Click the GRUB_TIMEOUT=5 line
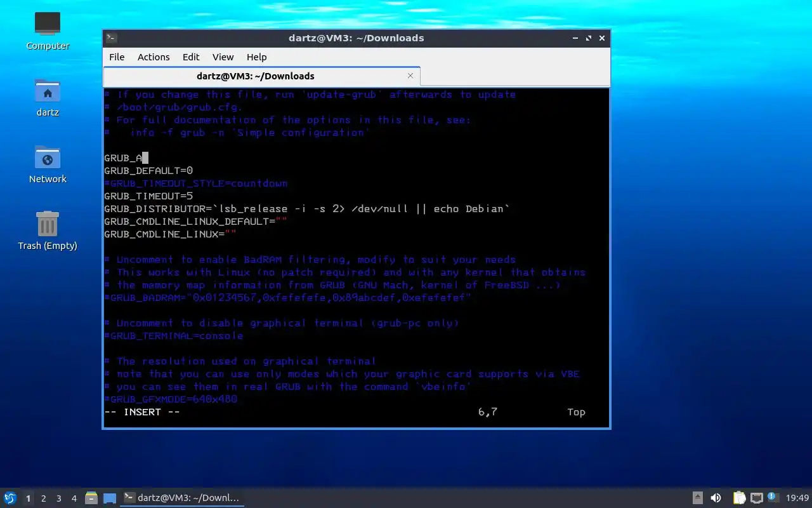 (x=148, y=196)
